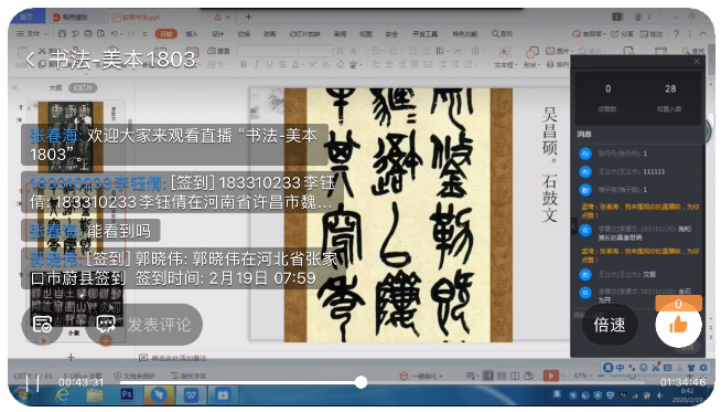The image size is (722, 412).
Task: Open Photoshop from the taskbar
Action: (127, 395)
